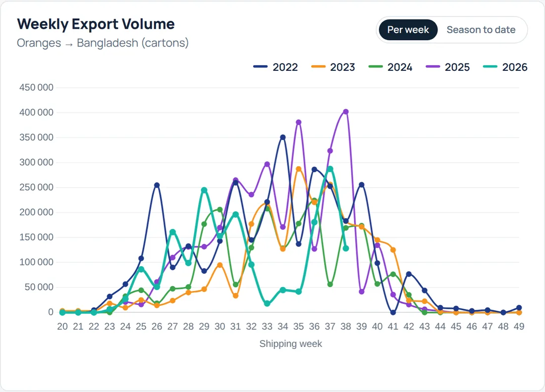Click the 2026 data point at week 27

pos(173,232)
